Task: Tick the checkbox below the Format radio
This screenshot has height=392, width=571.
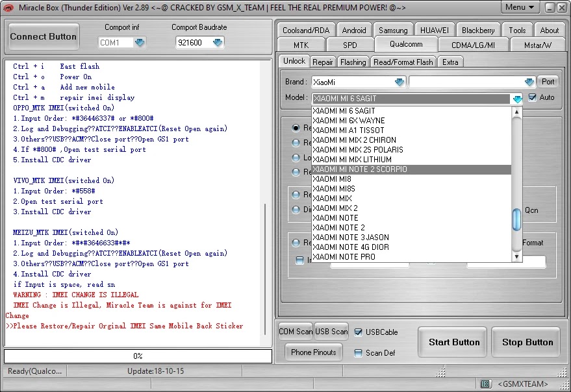Action: click(299, 260)
